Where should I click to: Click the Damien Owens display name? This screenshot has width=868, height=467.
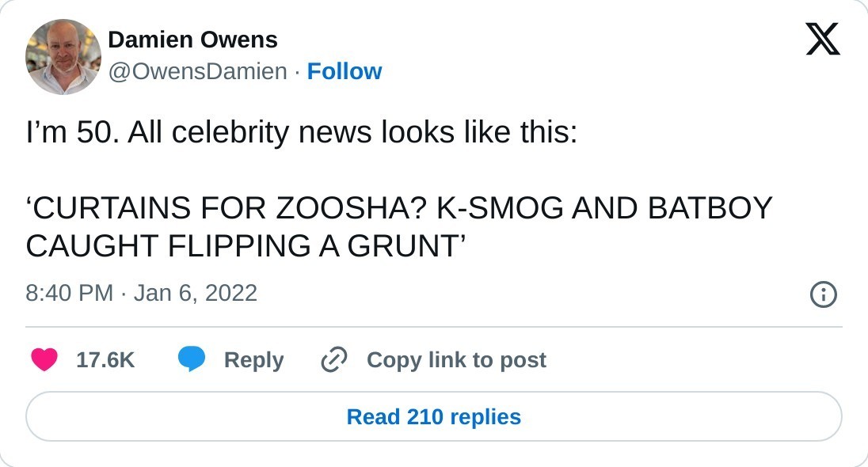(192, 40)
